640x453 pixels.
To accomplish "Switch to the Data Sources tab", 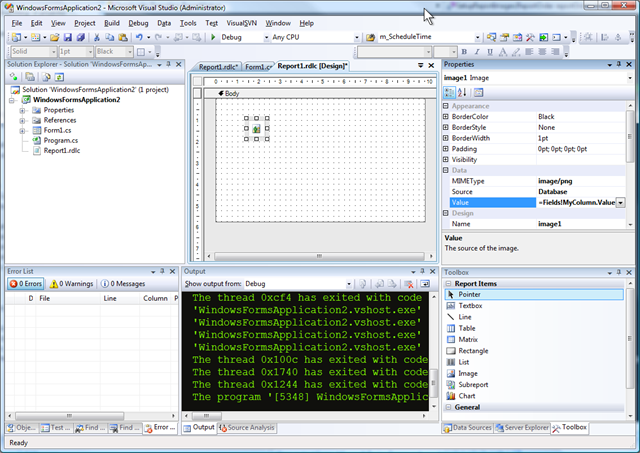I will pyautogui.click(x=468, y=428).
